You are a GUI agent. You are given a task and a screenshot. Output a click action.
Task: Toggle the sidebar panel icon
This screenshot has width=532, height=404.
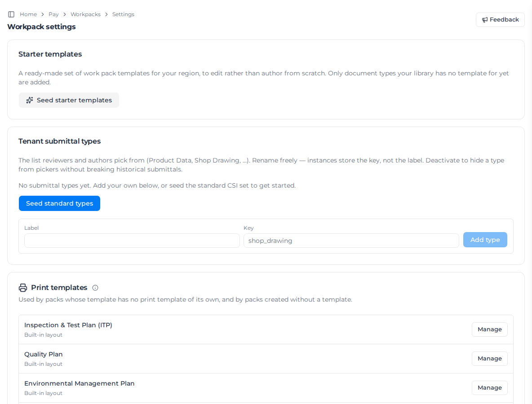point(11,14)
